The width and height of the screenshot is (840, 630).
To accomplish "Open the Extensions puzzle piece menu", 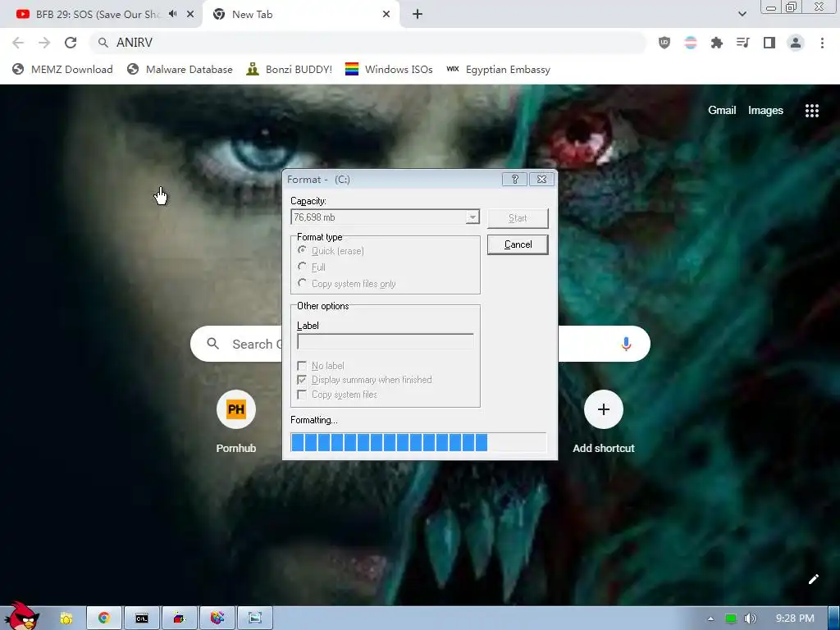I will click(x=717, y=43).
